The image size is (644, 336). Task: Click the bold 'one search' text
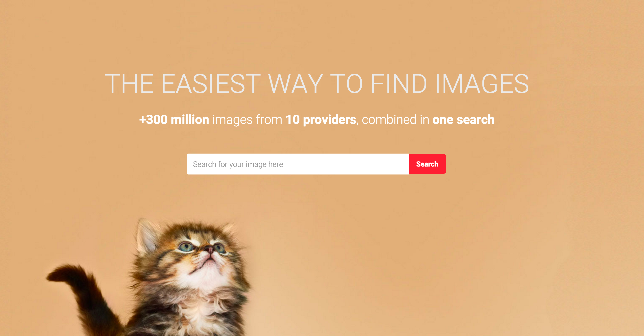(463, 119)
